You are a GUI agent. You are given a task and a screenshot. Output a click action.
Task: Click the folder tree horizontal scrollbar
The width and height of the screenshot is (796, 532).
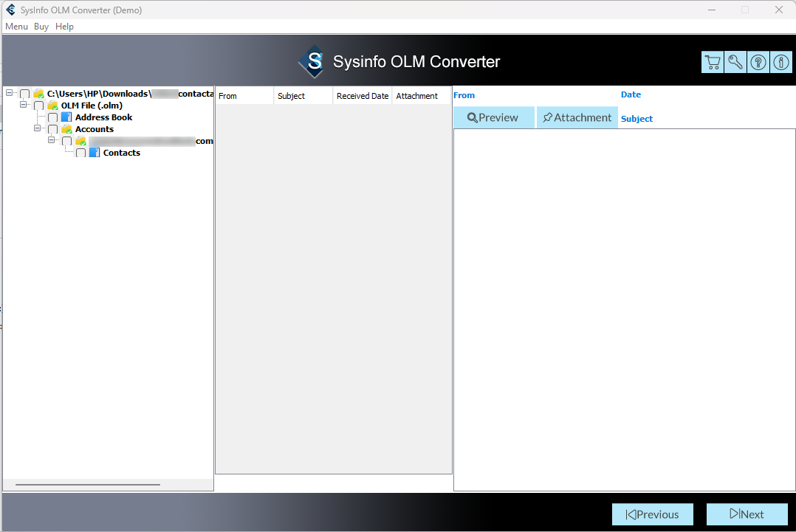click(88, 485)
